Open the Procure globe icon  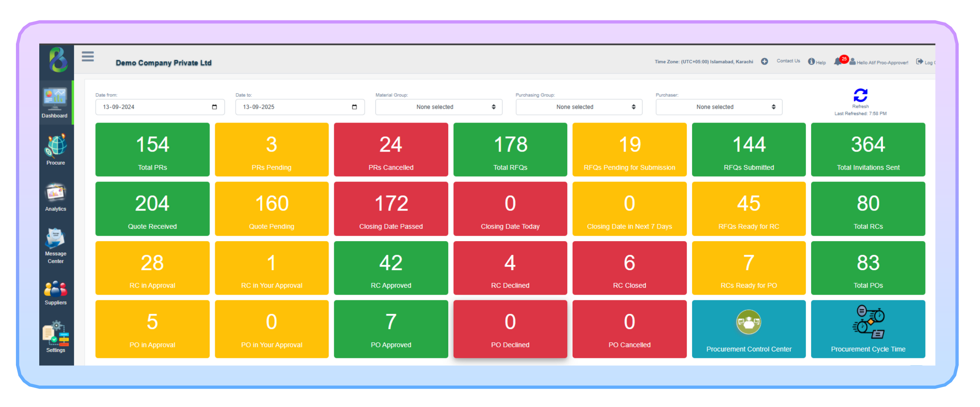click(x=56, y=146)
